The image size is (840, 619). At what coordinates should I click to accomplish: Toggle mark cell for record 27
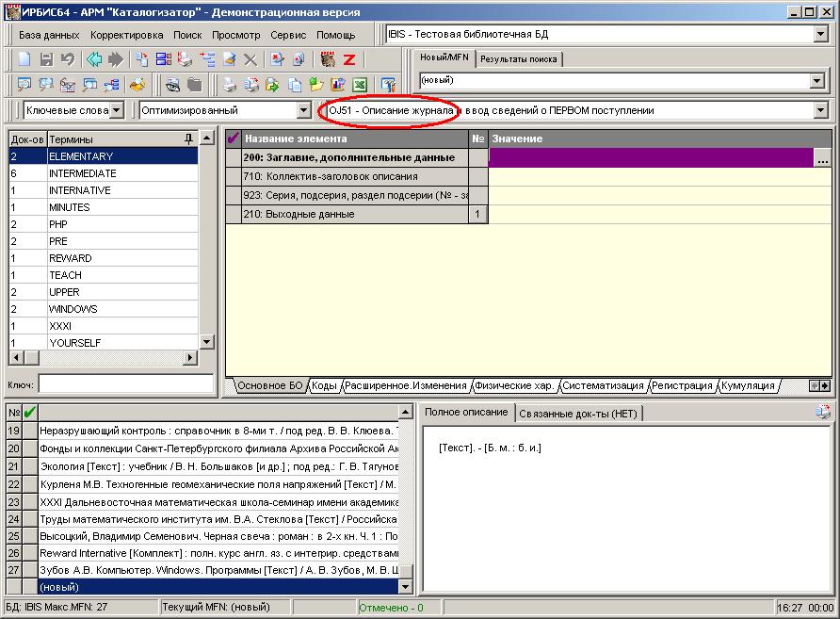pos(30,570)
